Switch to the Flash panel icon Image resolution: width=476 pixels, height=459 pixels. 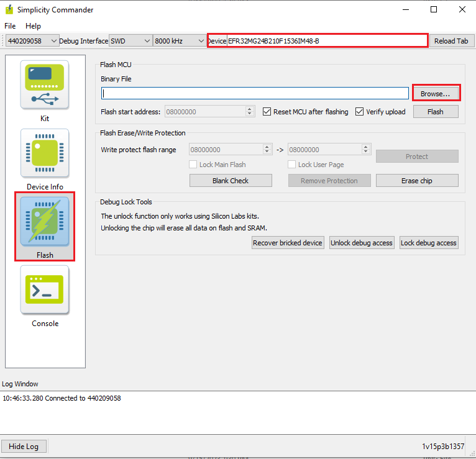point(45,221)
